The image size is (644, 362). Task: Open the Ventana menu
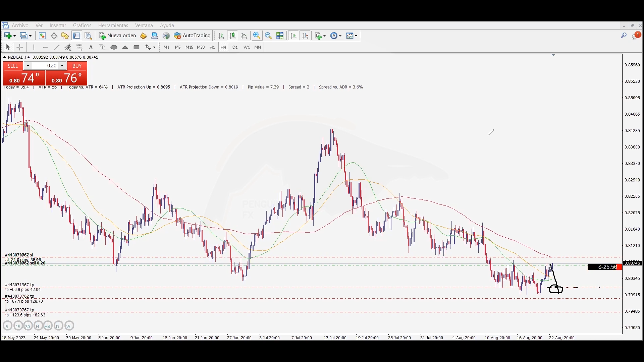point(144,25)
